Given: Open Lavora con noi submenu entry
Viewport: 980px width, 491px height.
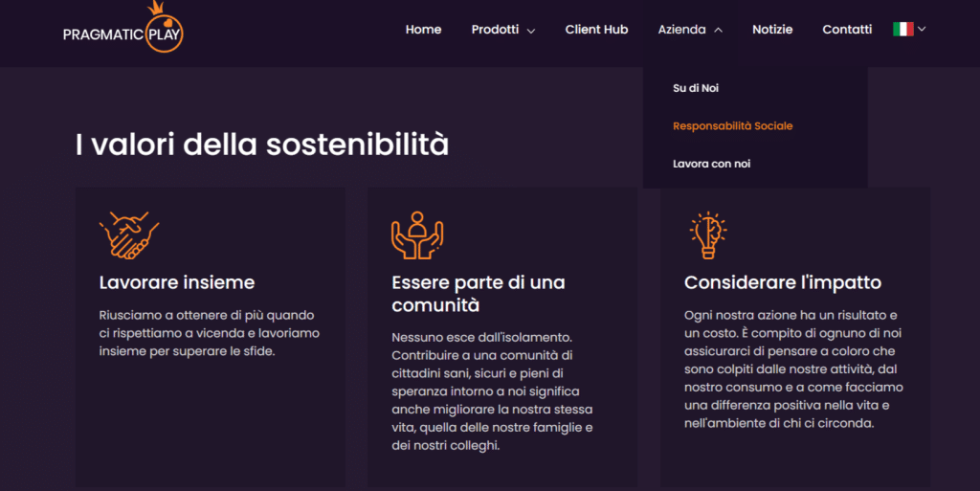Looking at the screenshot, I should [711, 165].
